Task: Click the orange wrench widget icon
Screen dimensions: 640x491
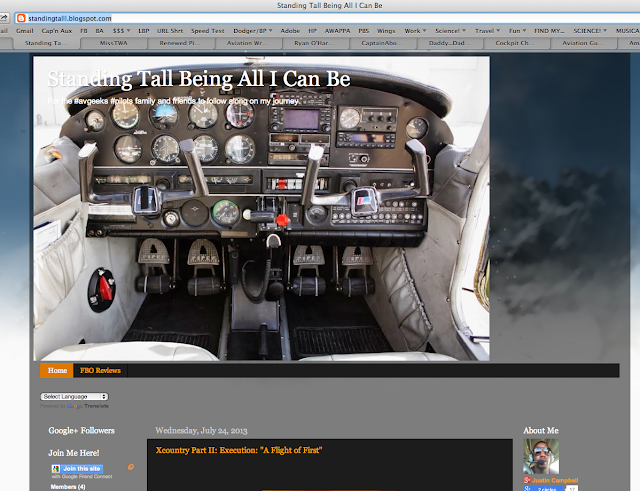Action: 131,467
